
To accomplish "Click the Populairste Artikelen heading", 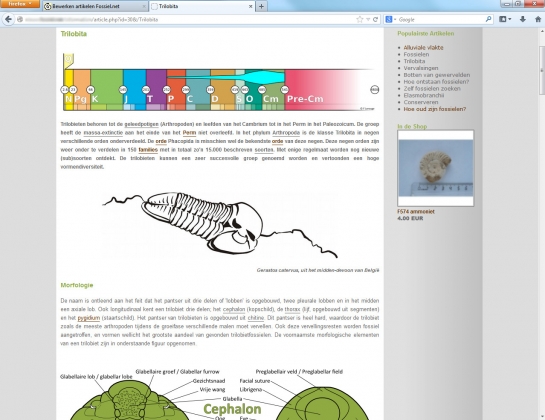I will [x=425, y=33].
